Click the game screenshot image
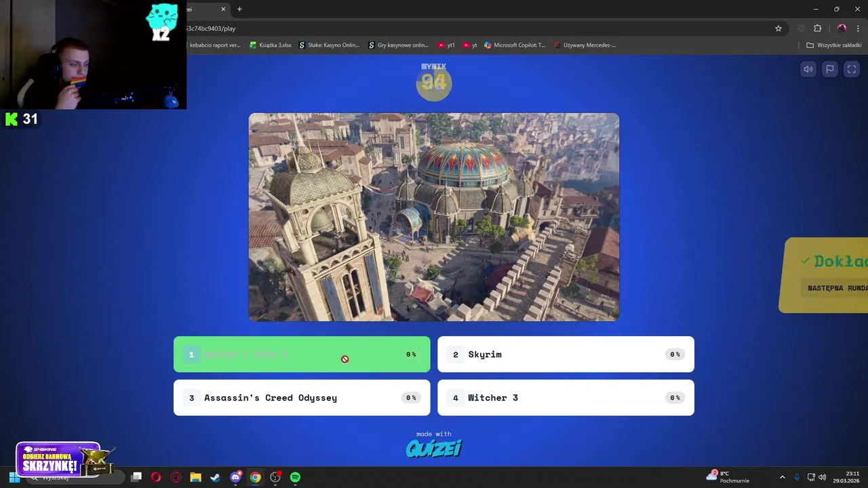The image size is (868, 488). [x=434, y=217]
